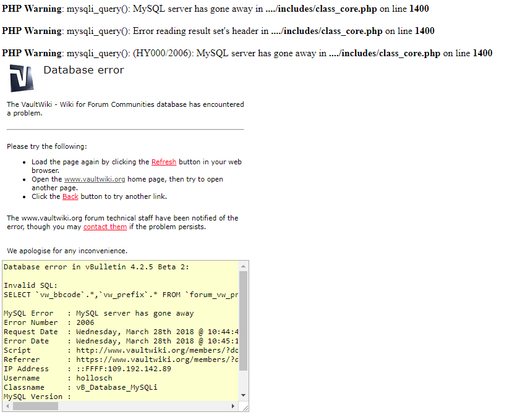Click the vertical scrollbar thumb in error box
The height and width of the screenshot is (420, 512).
coord(243,321)
